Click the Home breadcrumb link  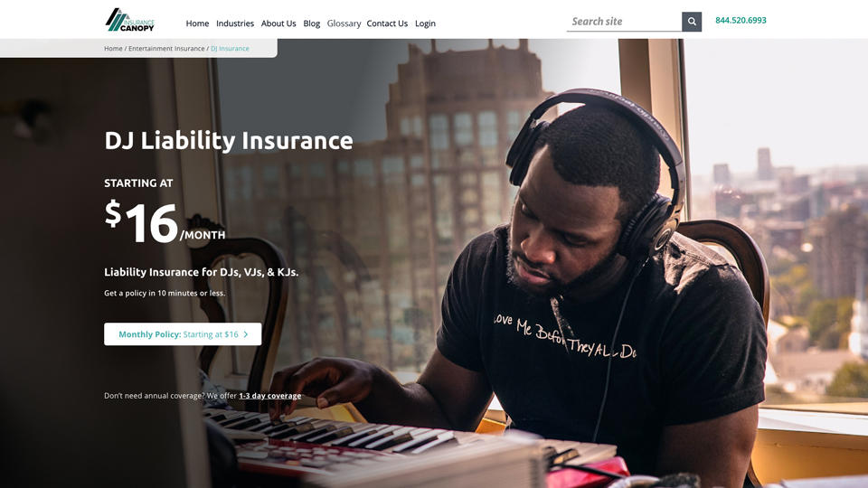tap(113, 49)
